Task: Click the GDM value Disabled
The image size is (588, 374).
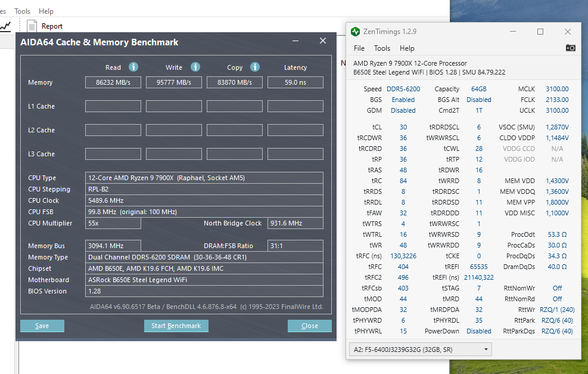Action: 403,110
